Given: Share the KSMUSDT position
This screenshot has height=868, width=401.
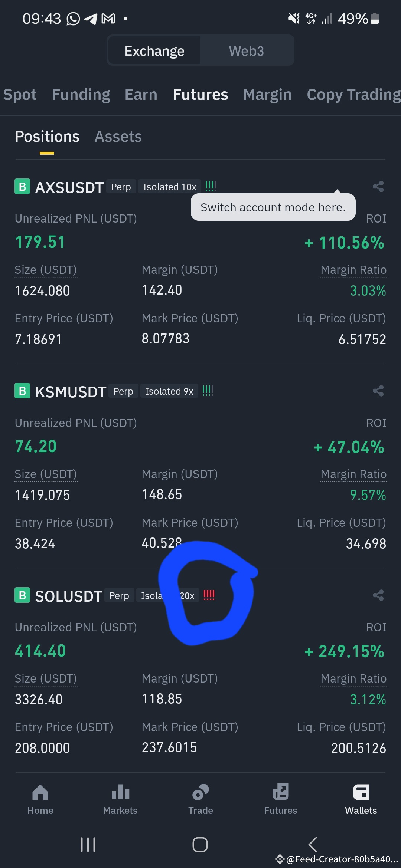Looking at the screenshot, I should tap(378, 391).
